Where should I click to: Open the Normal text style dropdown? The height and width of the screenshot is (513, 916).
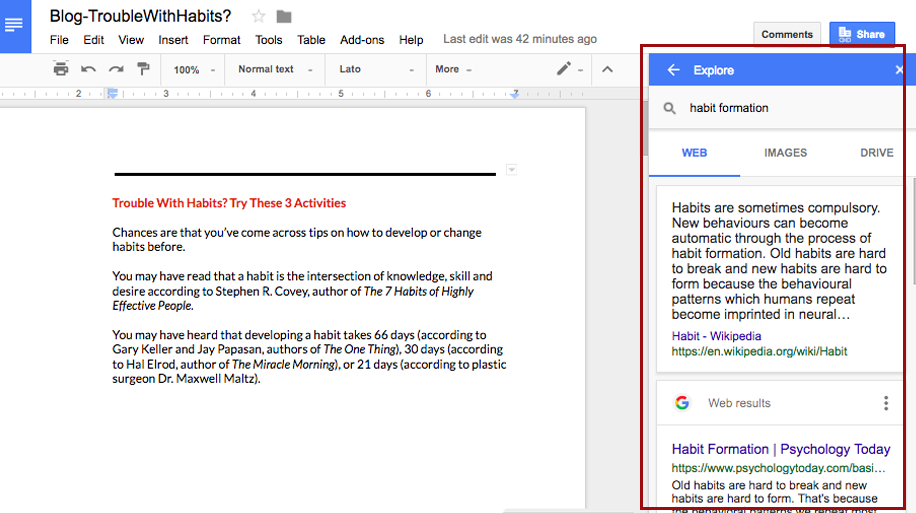(275, 69)
